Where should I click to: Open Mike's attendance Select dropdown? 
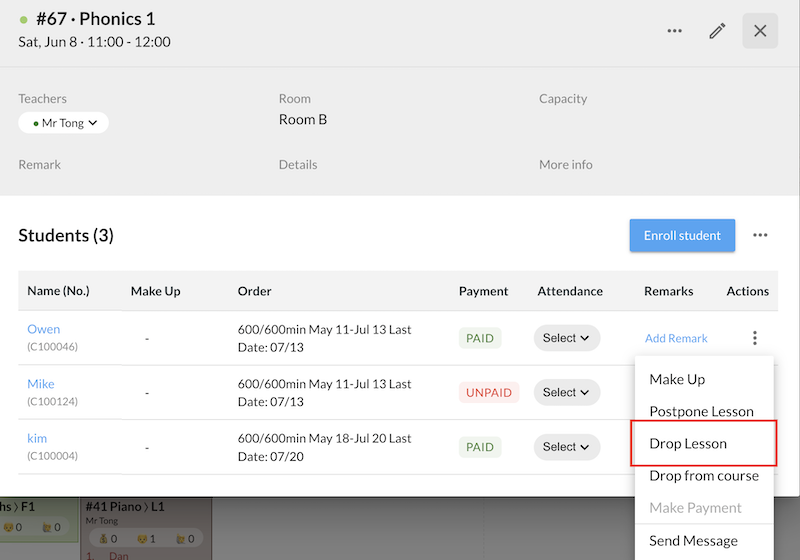tap(566, 392)
